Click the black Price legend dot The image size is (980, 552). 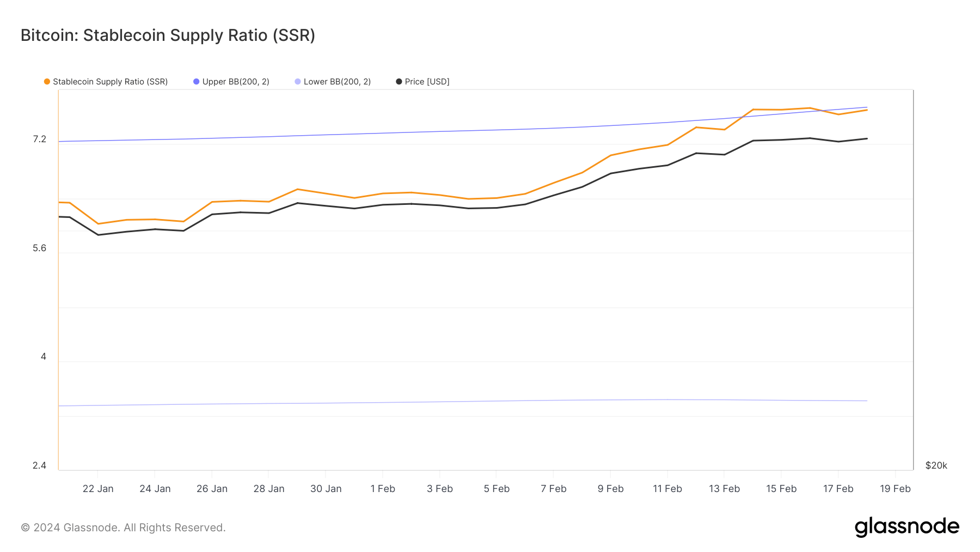[399, 82]
